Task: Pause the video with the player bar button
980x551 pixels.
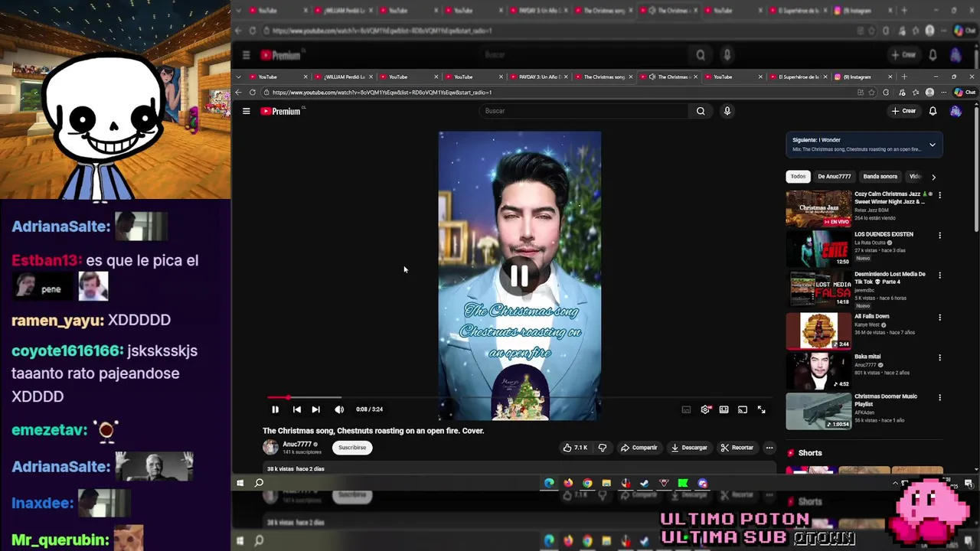Action: pyautogui.click(x=275, y=409)
